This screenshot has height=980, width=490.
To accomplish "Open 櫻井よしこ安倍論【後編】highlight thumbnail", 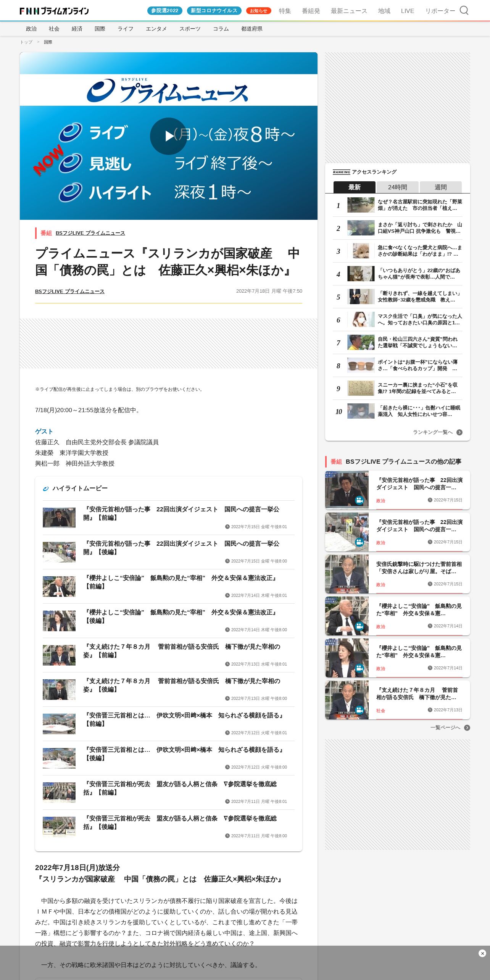I will pos(59,621).
